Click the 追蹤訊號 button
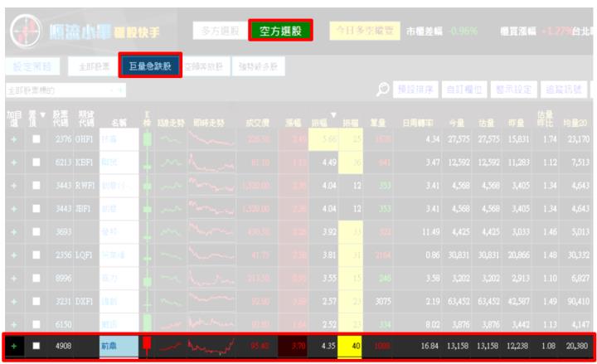Image resolution: width=597 pixels, height=364 pixels. tap(564, 90)
